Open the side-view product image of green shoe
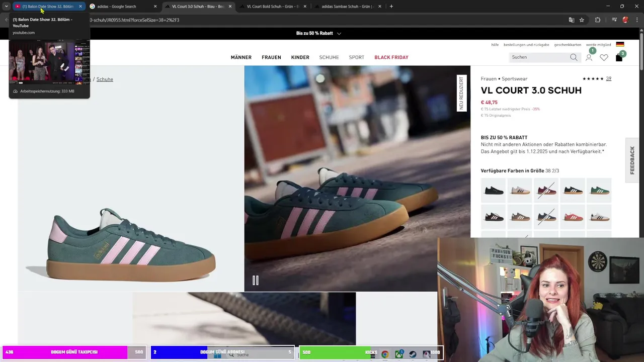The height and width of the screenshot is (362, 644). (x=131, y=178)
